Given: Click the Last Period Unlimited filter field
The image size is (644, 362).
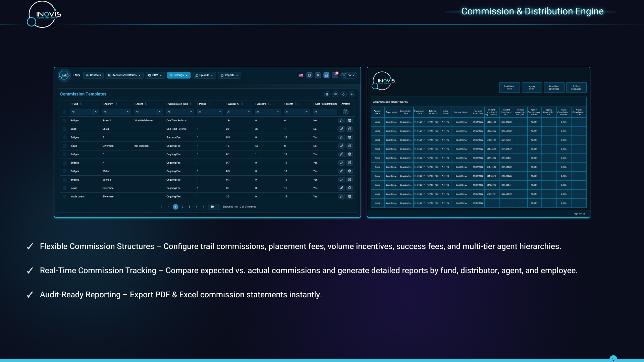Looking at the screenshot, I should [x=325, y=112].
